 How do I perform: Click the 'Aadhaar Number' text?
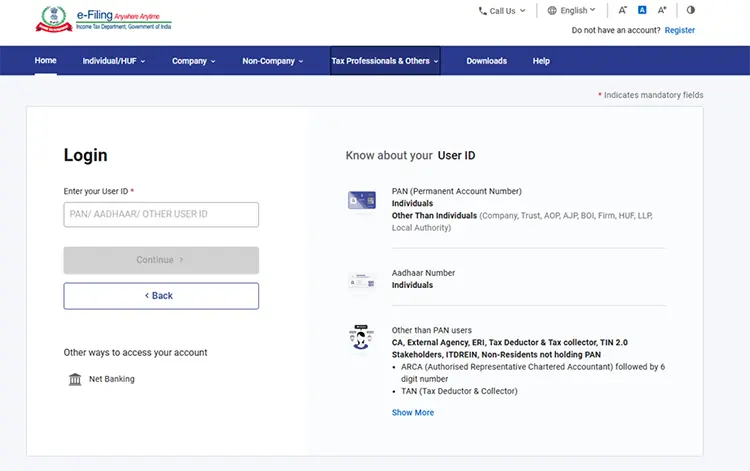(x=423, y=273)
